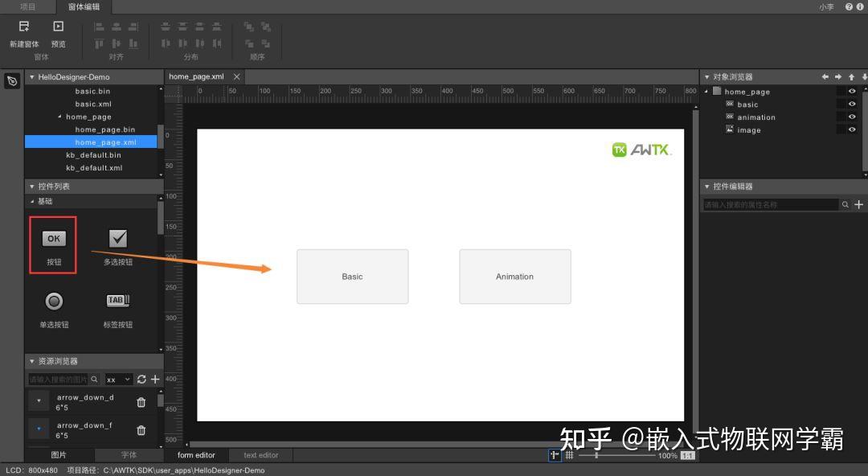The image size is (868, 476).
Task: Select the OK button widget tool
Action: pos(53,239)
